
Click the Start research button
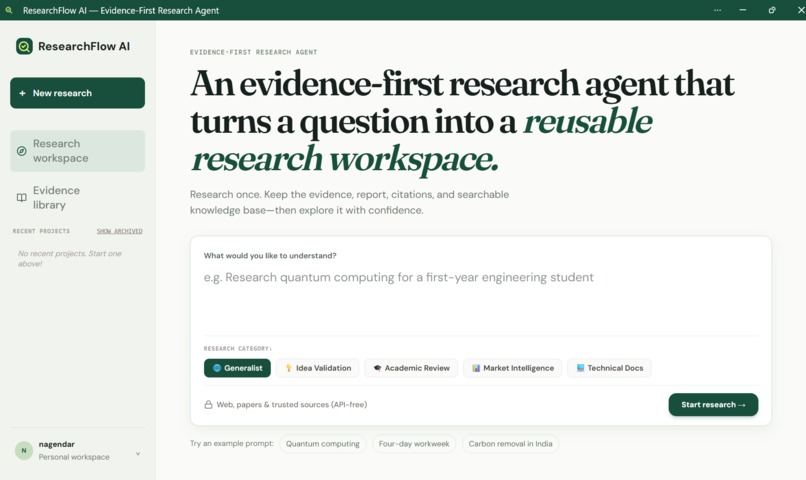[x=713, y=404]
